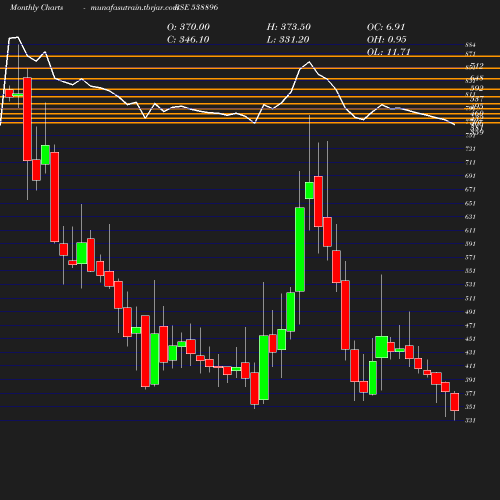The height and width of the screenshot is (500, 500).
Task: Click the 471 price axis label
Action: (x=470, y=325)
